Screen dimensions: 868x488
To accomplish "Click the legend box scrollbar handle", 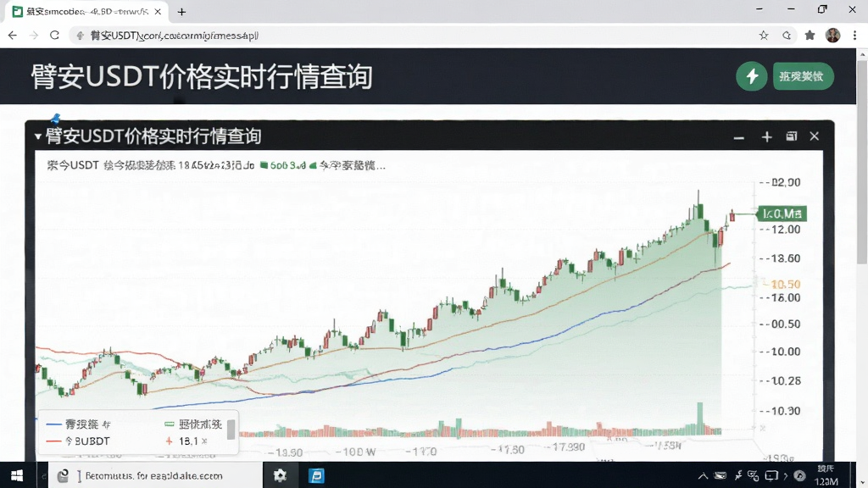I will point(231,430).
